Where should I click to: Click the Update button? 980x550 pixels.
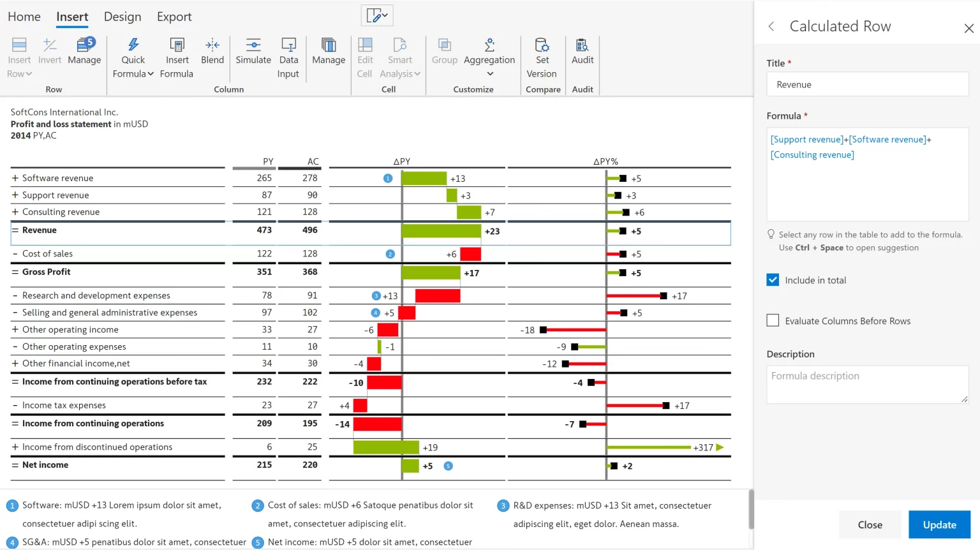point(939,524)
